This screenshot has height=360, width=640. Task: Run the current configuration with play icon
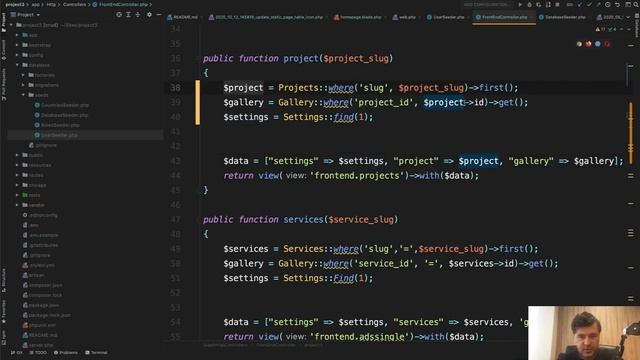(520, 4)
